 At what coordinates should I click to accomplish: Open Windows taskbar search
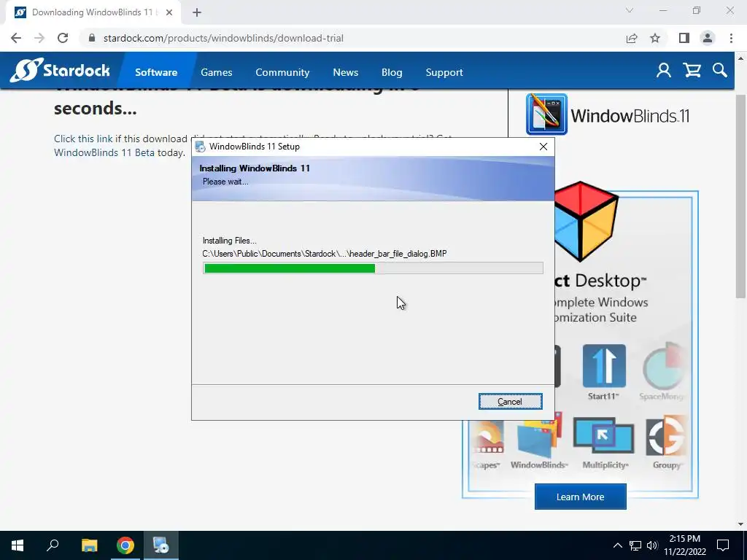(x=53, y=545)
